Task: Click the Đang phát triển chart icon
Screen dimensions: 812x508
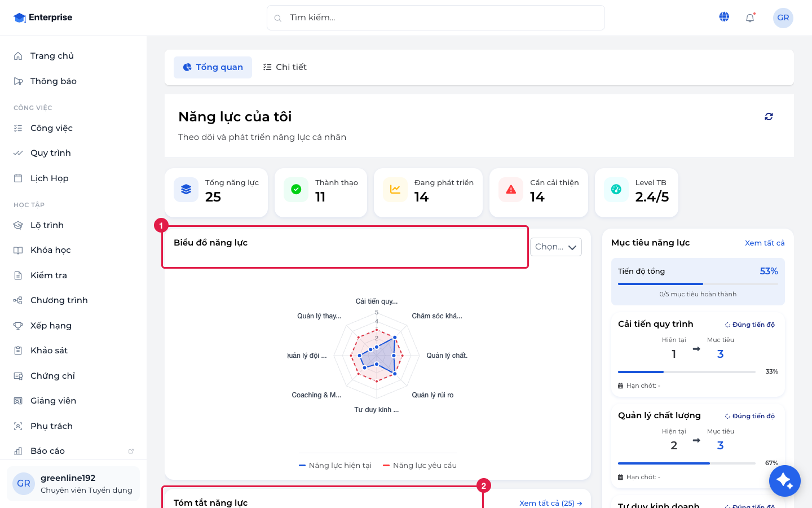Action: (395, 190)
